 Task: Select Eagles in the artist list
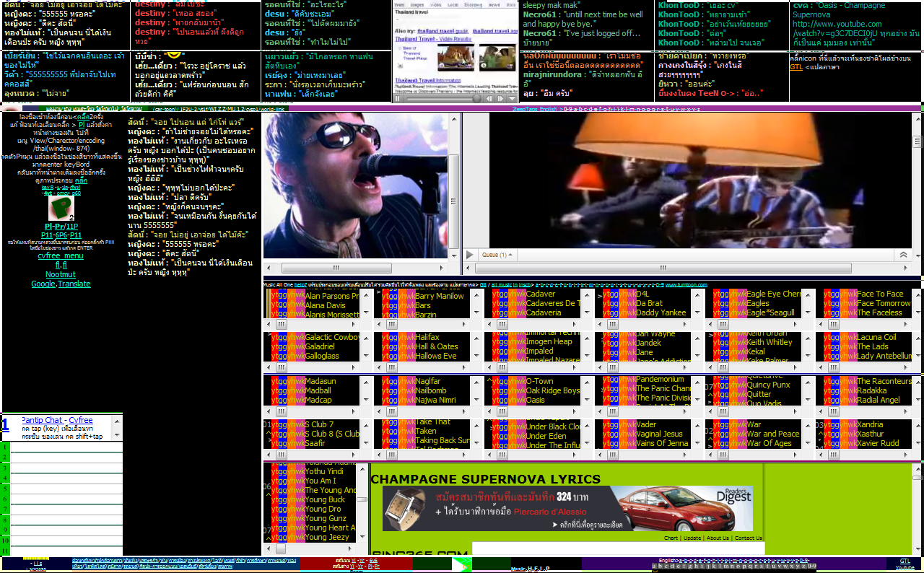[x=757, y=303]
